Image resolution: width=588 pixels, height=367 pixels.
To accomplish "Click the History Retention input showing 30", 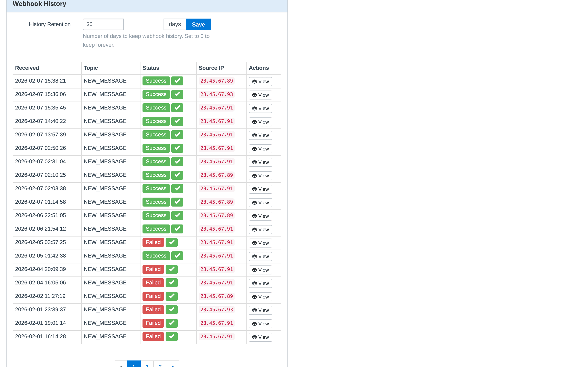I will tap(103, 24).
